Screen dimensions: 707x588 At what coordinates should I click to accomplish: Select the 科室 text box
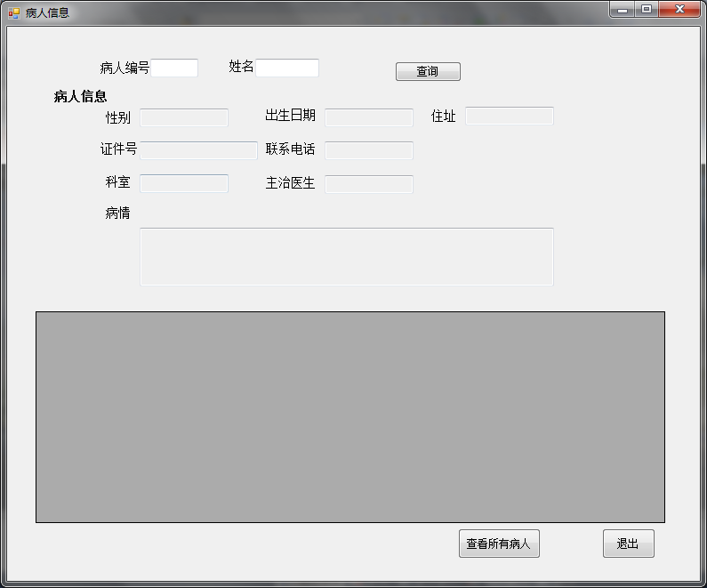(x=184, y=183)
